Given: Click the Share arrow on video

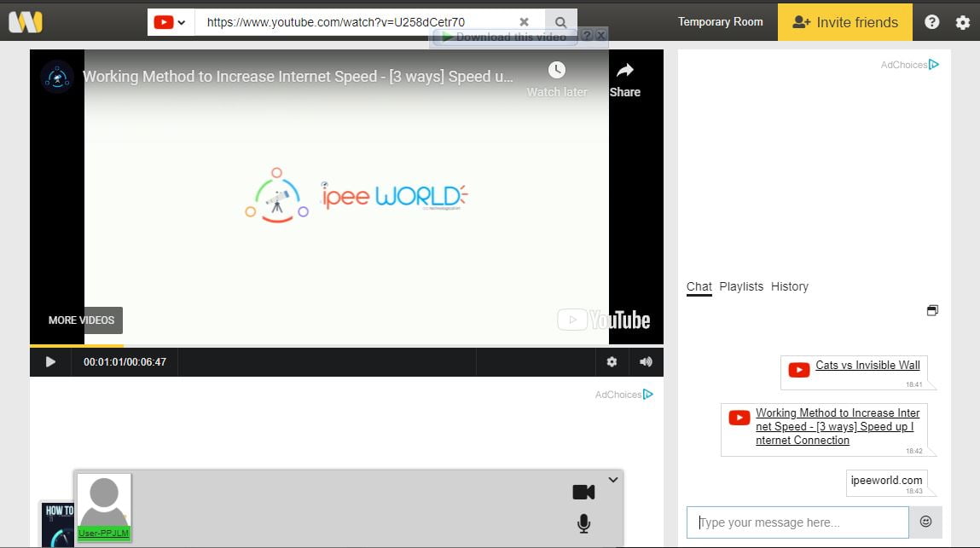Looking at the screenshot, I should 624,71.
